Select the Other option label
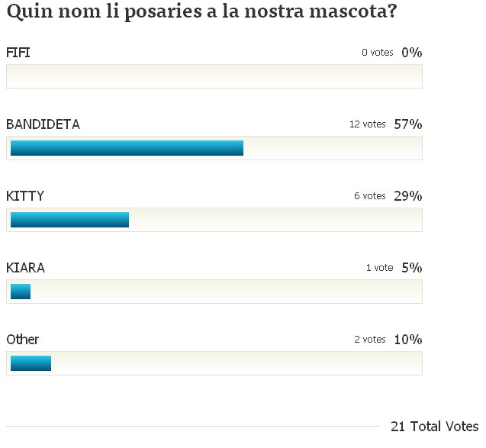 pos(23,340)
